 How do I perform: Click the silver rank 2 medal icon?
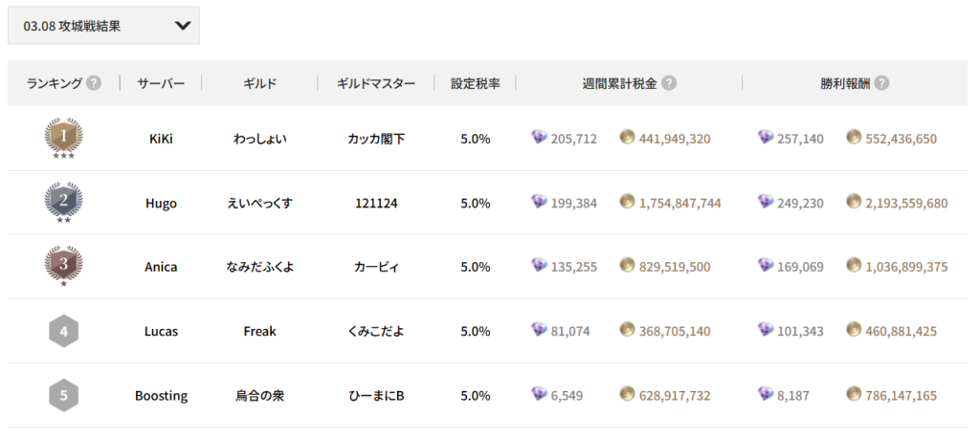tap(63, 203)
